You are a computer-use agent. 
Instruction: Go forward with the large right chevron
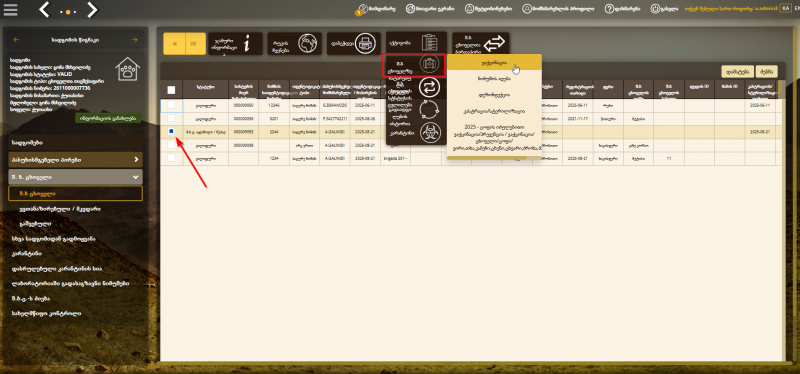click(92, 9)
